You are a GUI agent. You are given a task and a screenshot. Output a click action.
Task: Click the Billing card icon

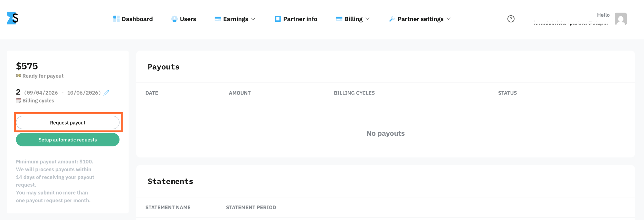(x=339, y=19)
